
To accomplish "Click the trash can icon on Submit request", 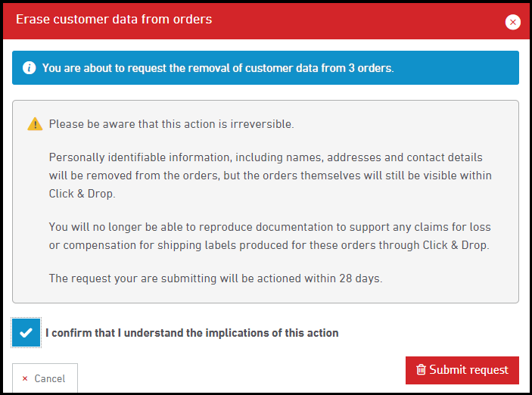I will (x=421, y=369).
